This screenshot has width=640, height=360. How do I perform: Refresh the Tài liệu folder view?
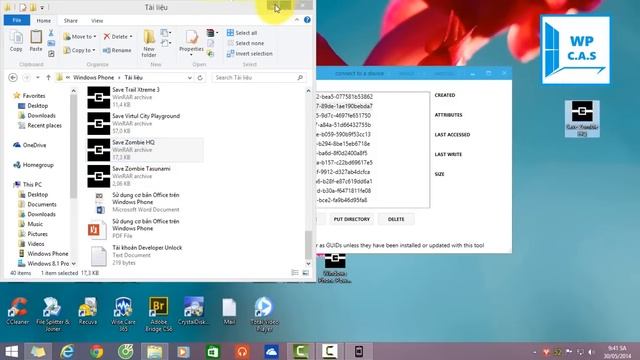tap(200, 78)
